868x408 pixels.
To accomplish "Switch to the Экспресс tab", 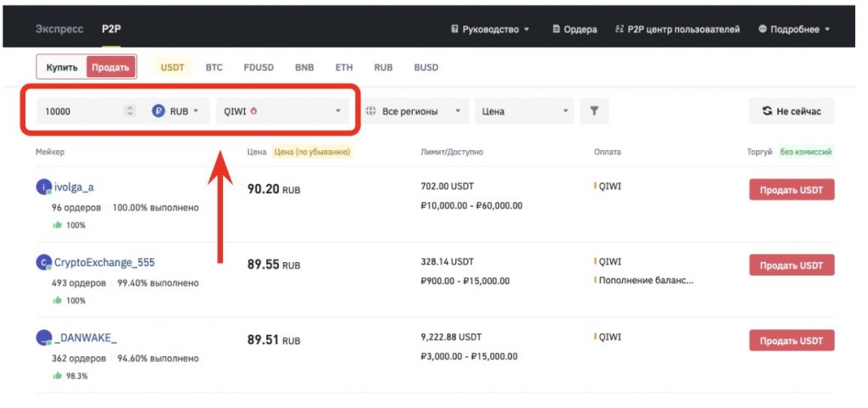I will click(59, 29).
